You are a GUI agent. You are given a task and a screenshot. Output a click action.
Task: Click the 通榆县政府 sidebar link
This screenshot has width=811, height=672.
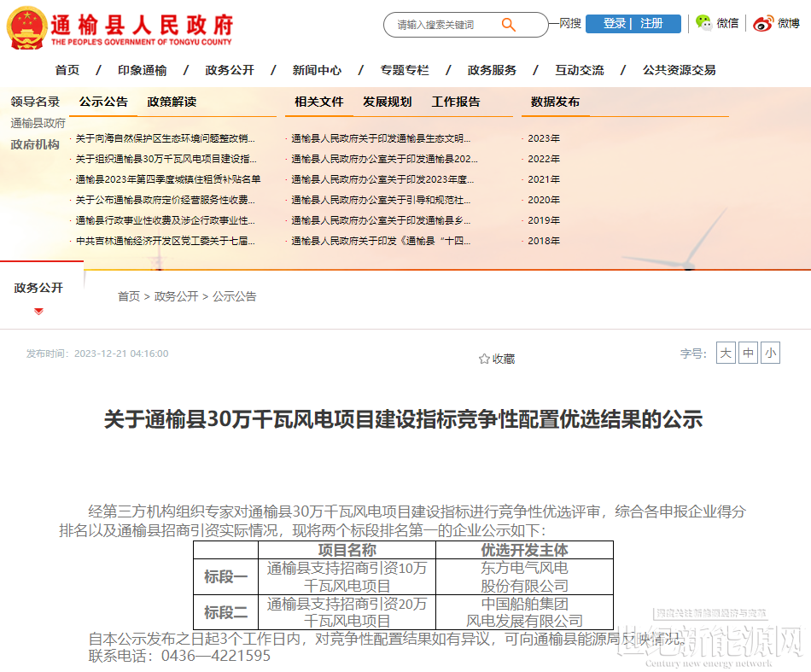pos(38,123)
